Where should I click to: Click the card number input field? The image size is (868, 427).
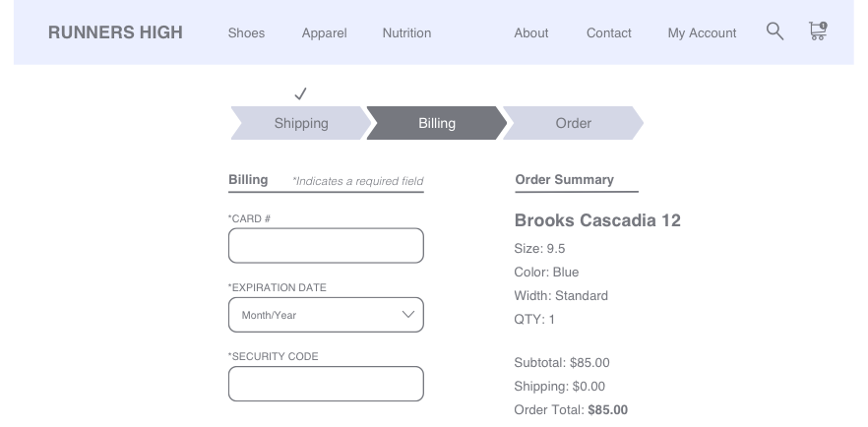[x=326, y=246]
